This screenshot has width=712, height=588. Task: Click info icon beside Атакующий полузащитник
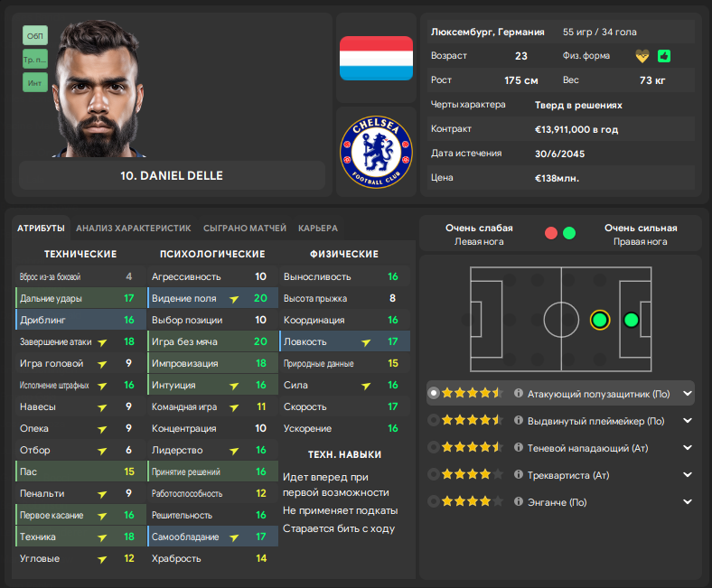point(519,394)
